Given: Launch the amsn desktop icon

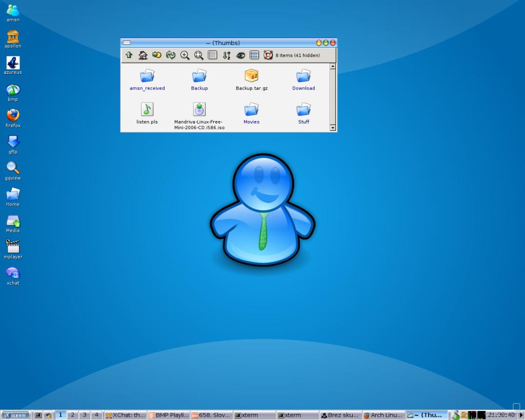Looking at the screenshot, I should pos(13,13).
